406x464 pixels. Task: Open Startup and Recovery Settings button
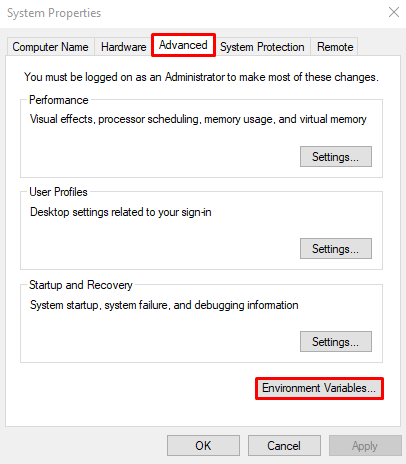coord(336,341)
